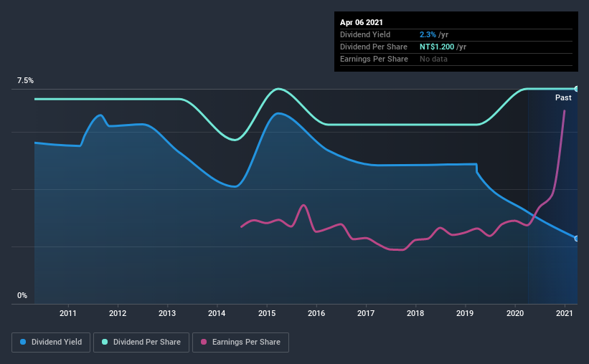Click the 2013 x-axis label
589x364 pixels.
(167, 313)
